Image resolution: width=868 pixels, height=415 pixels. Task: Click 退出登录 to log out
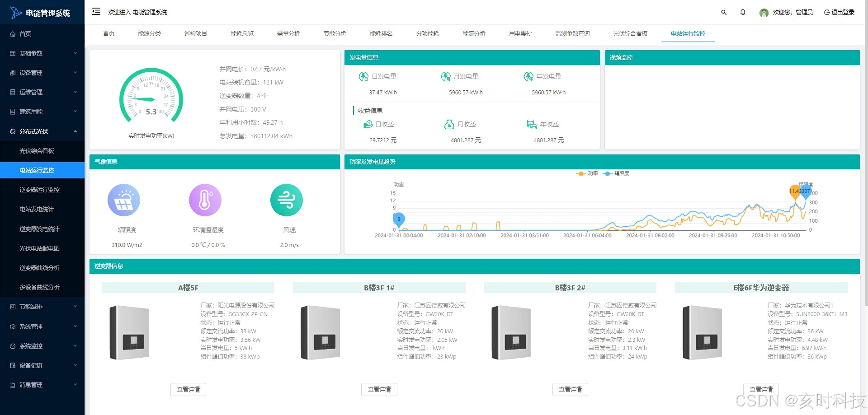(x=839, y=12)
